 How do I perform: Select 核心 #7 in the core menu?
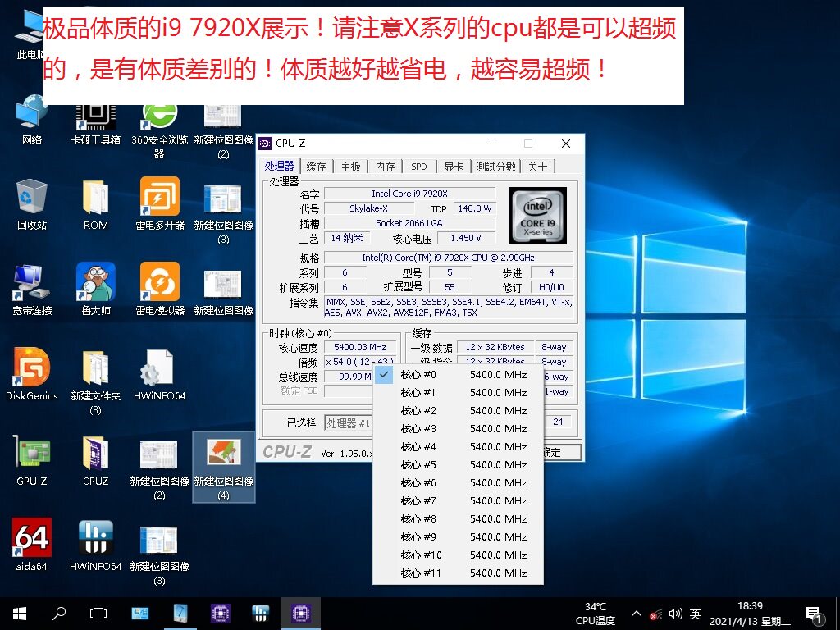[458, 501]
